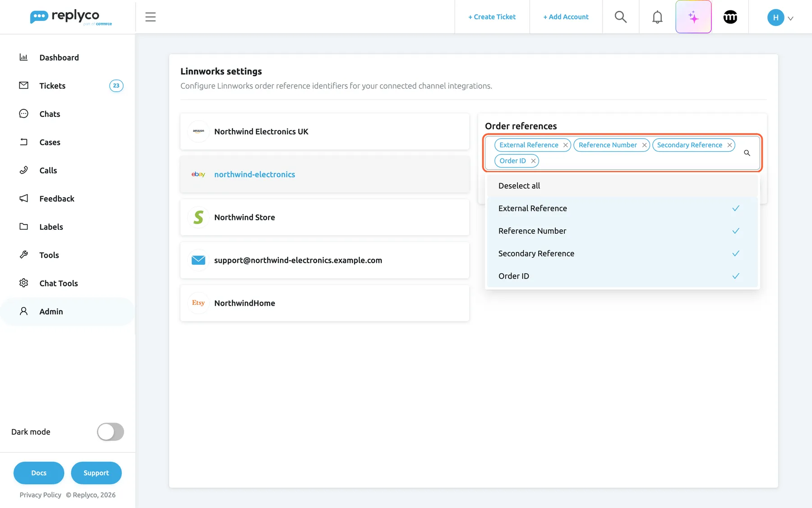Open the Privacy Policy link
The height and width of the screenshot is (508, 812).
[x=41, y=495]
